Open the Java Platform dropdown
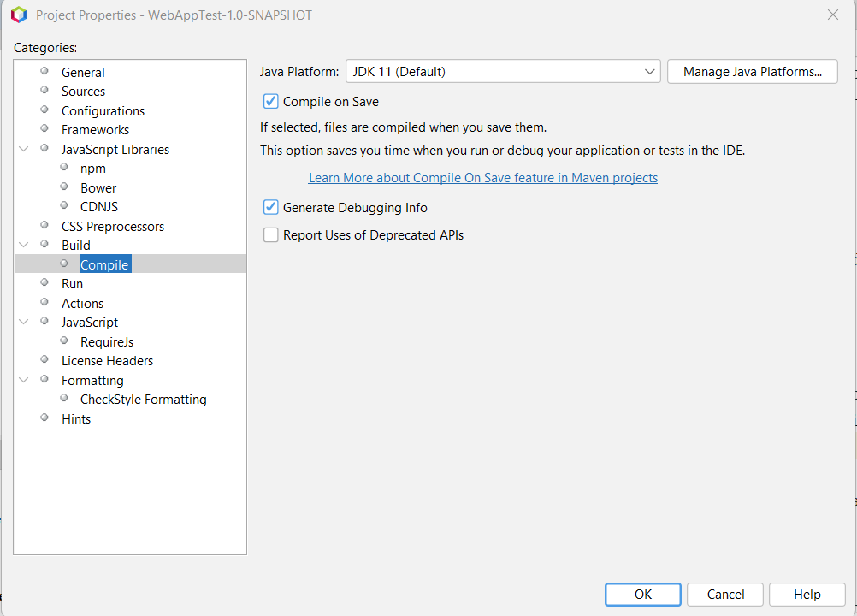The image size is (857, 616). (x=650, y=71)
